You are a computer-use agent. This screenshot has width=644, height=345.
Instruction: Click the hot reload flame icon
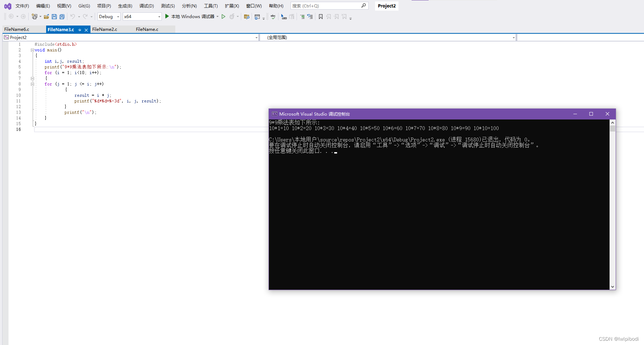(232, 16)
